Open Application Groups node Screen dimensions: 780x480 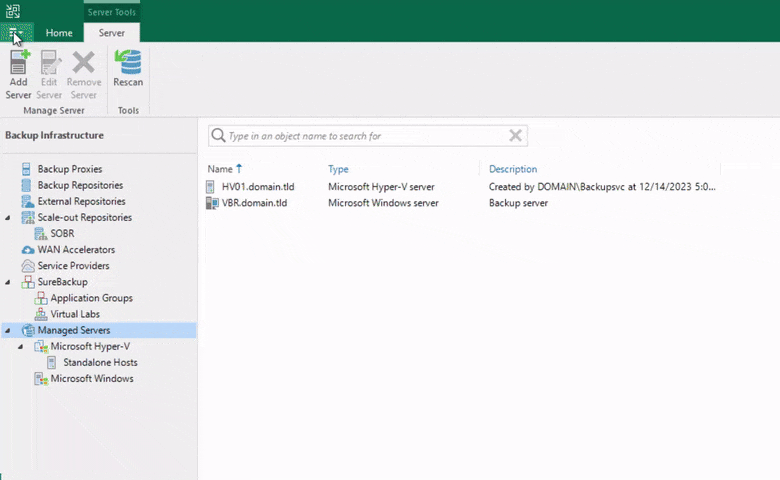tap(92, 298)
